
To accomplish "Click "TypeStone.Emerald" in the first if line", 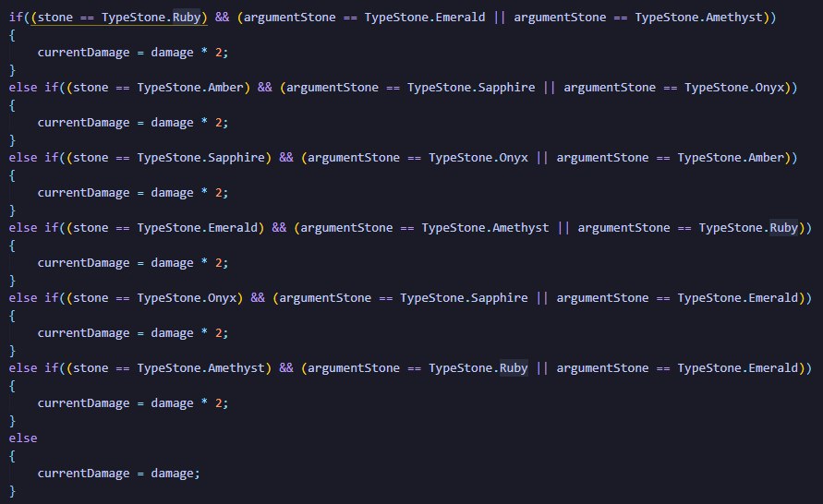I will pyautogui.click(x=425, y=18).
